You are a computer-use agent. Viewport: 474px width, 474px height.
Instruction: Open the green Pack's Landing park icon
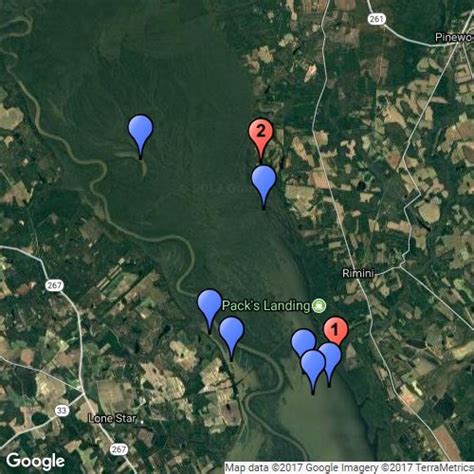319,306
